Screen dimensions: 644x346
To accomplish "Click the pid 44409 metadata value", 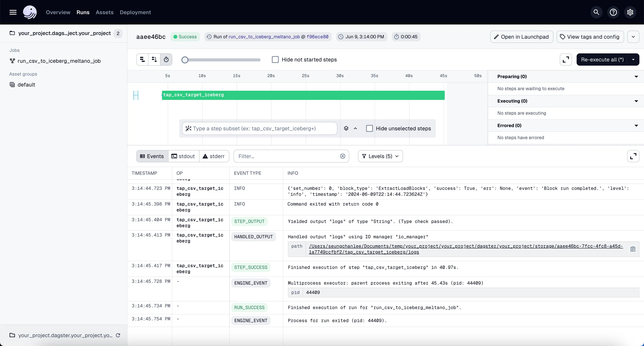I will [313, 292].
